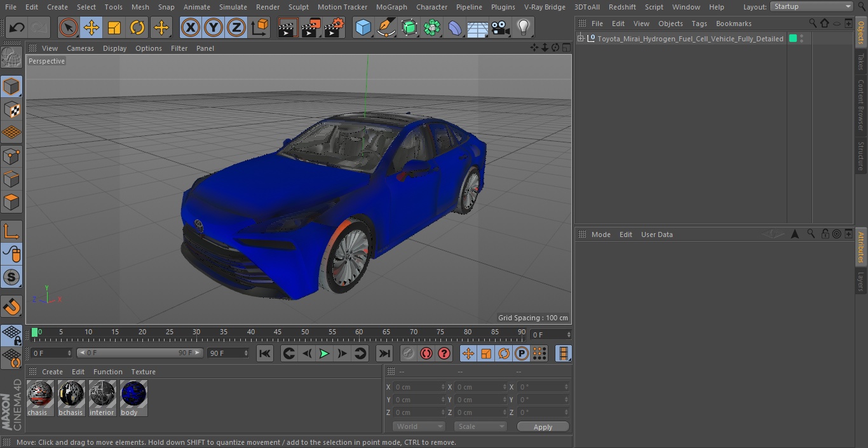The image size is (868, 448).
Task: Add a Camera object
Action: 501,27
